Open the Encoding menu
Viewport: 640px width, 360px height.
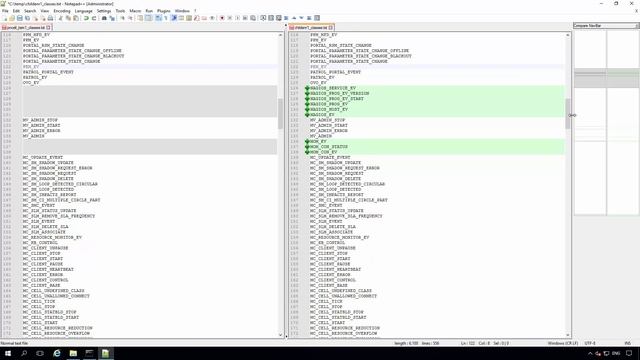[62, 11]
